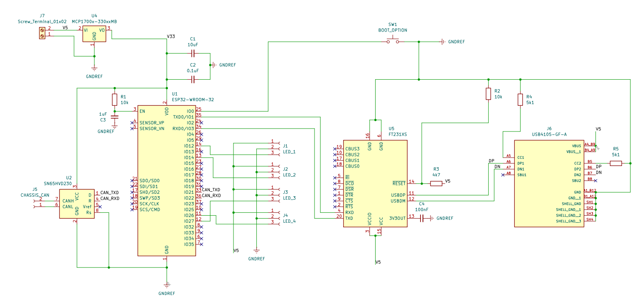The width and height of the screenshot is (644, 302).
Task: Select the ground symbol under U4 regulator
Action: pos(94,68)
